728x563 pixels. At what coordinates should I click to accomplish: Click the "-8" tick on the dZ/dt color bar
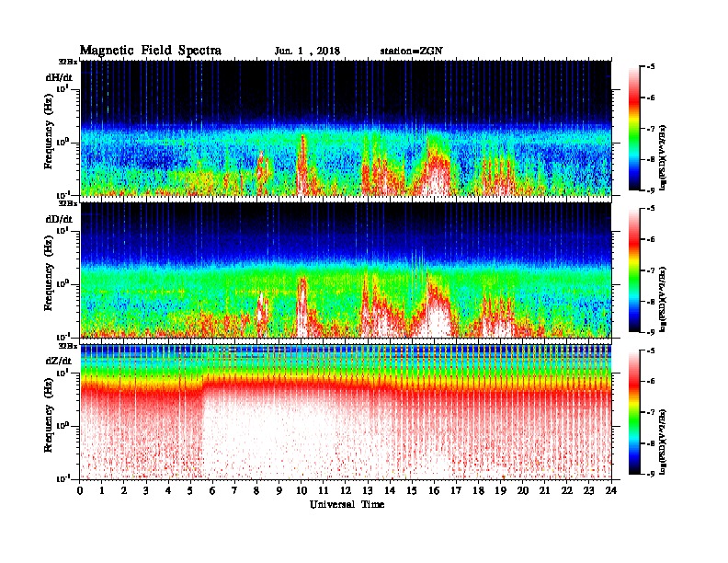tap(651, 443)
